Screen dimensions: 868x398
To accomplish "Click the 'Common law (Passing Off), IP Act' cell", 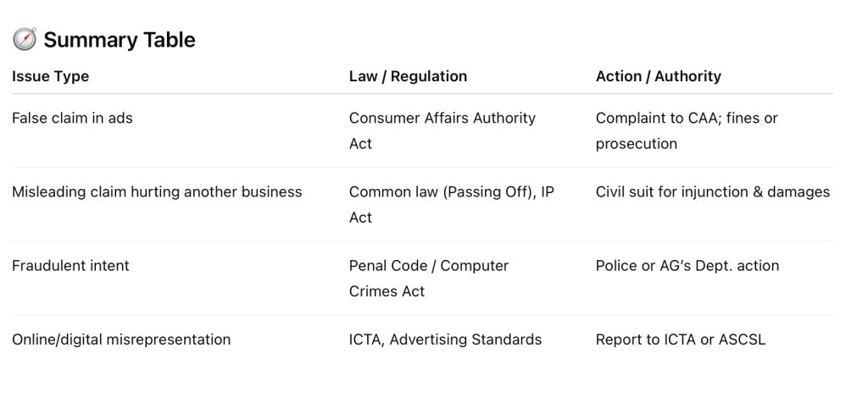I will [451, 204].
